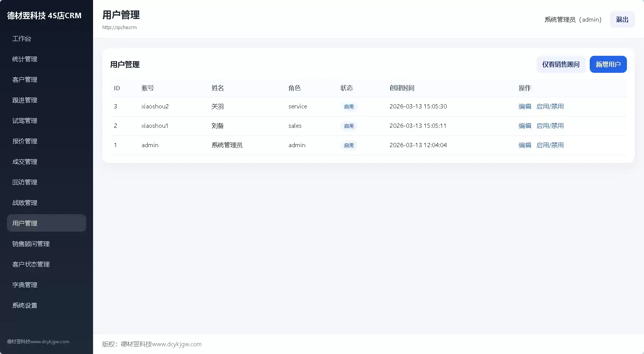This screenshot has height=354, width=644.
Task: Open 回访管理 in sidebar
Action: click(x=25, y=182)
